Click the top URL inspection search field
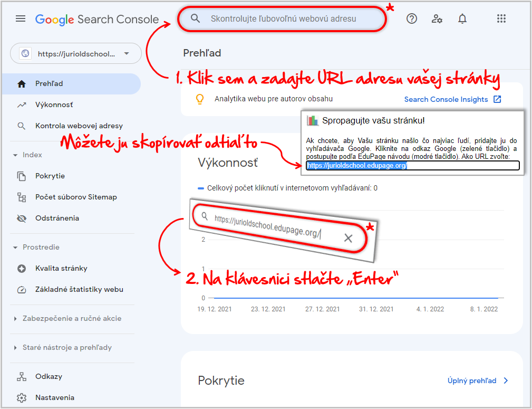Image resolution: width=532 pixels, height=409 pixels. pos(282,18)
